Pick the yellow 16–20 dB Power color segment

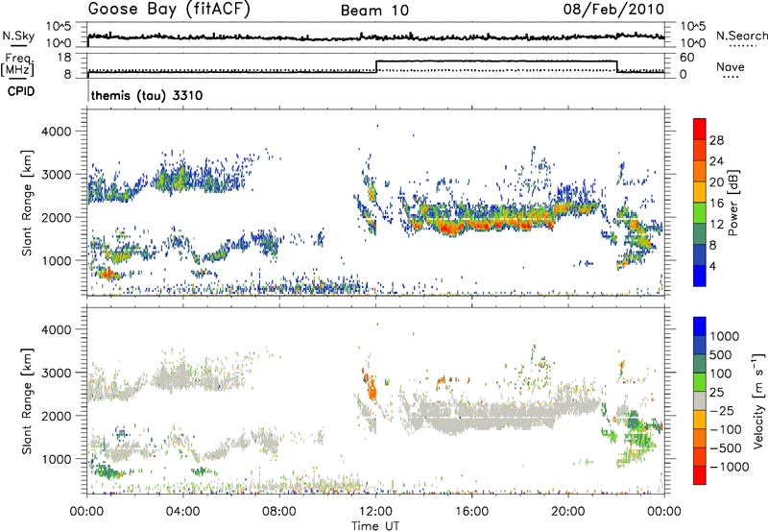700,191
